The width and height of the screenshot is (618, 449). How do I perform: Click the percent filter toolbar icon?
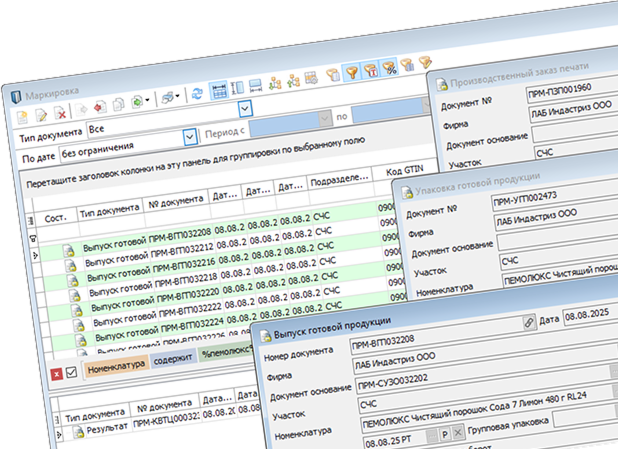(390, 68)
